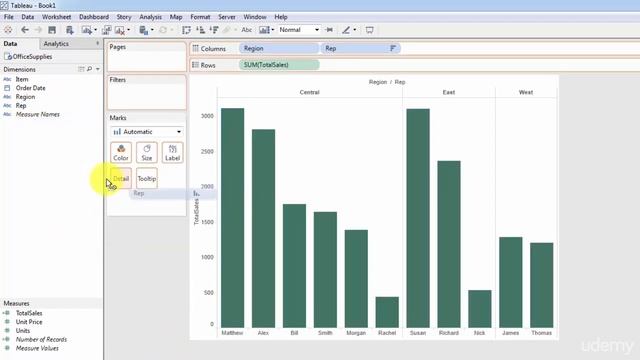This screenshot has height=360, width=640.
Task: Click the Color marks button
Action: (x=121, y=153)
